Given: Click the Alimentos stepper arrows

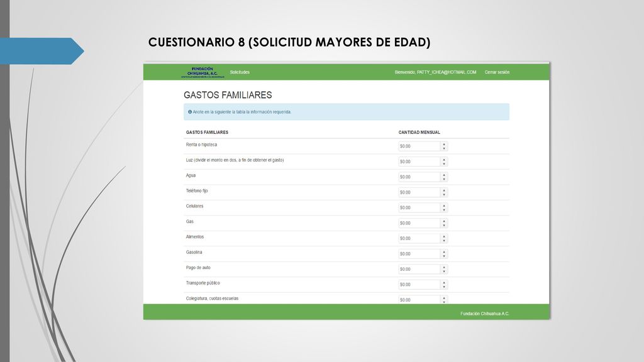Looking at the screenshot, I should coord(444,238).
